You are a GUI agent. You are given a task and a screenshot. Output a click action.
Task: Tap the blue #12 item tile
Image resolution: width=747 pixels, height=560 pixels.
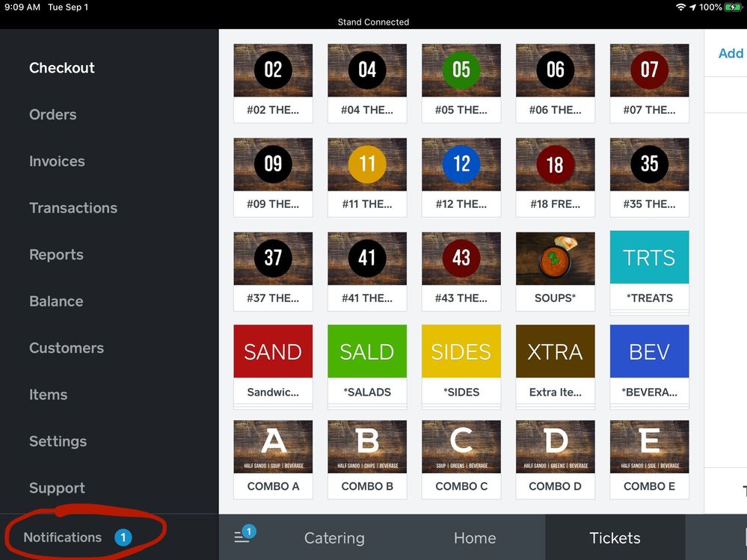461,176
